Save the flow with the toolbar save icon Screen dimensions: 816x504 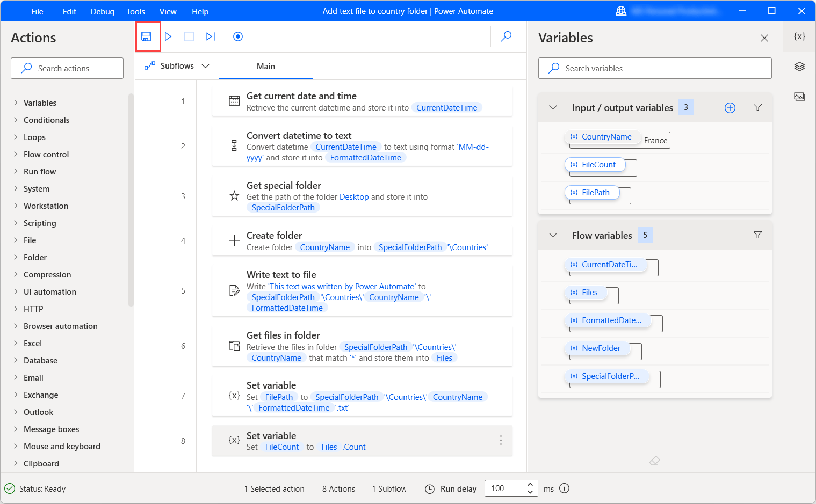pos(148,36)
